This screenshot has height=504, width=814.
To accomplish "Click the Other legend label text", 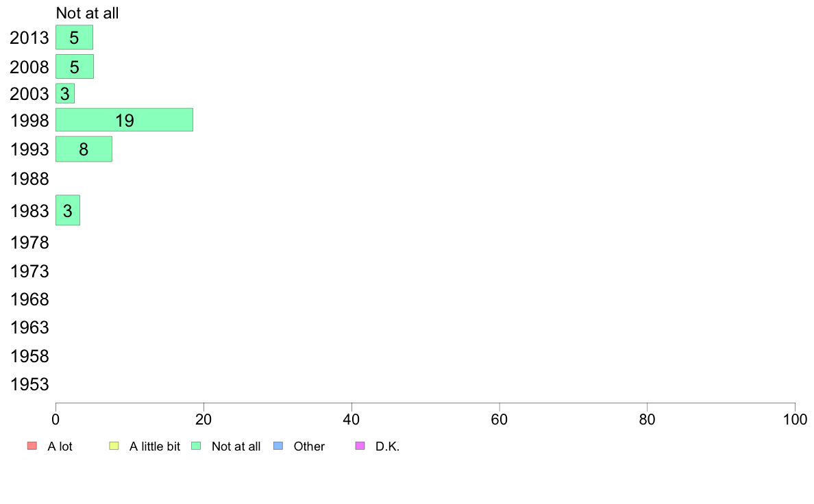I will 309,446.
